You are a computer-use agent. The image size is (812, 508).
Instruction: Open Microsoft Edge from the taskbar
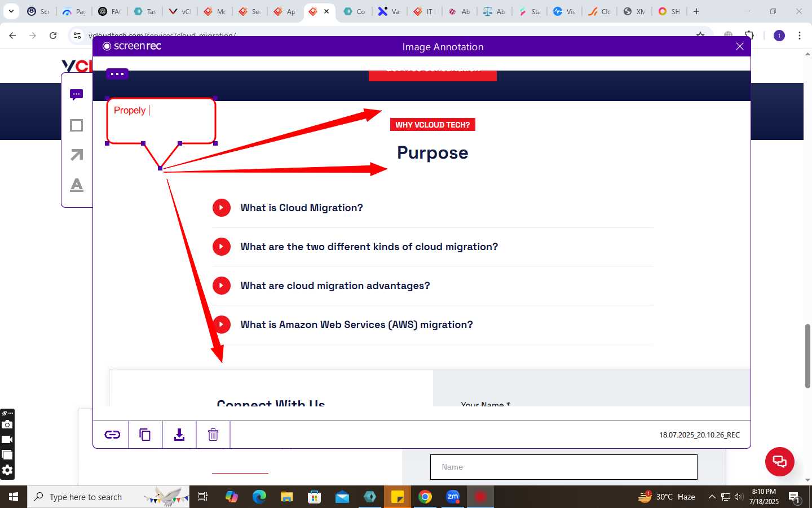tap(259, 497)
